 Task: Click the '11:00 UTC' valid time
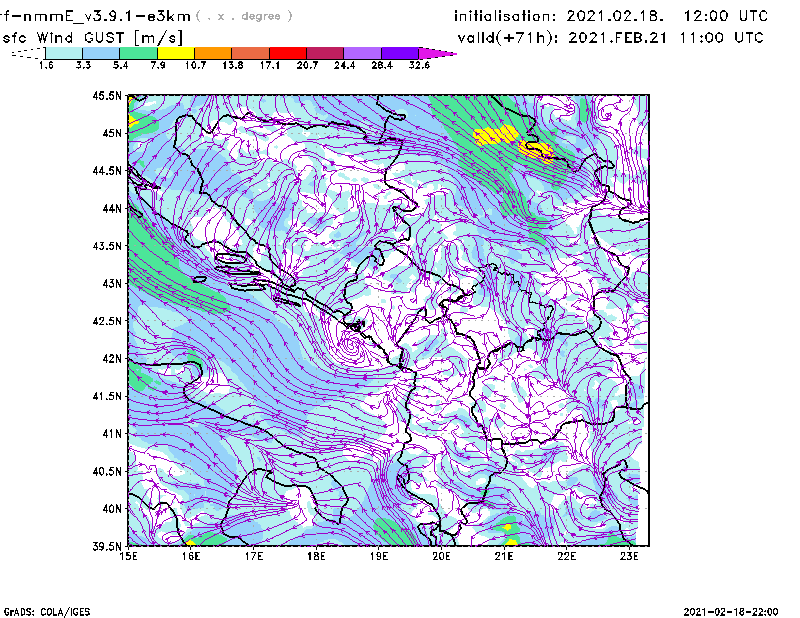tap(721, 38)
